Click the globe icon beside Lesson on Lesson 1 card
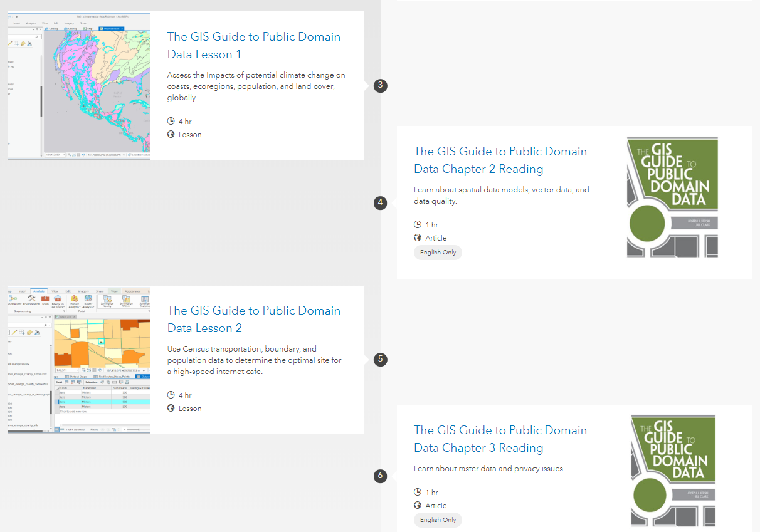The height and width of the screenshot is (532, 760). click(171, 134)
